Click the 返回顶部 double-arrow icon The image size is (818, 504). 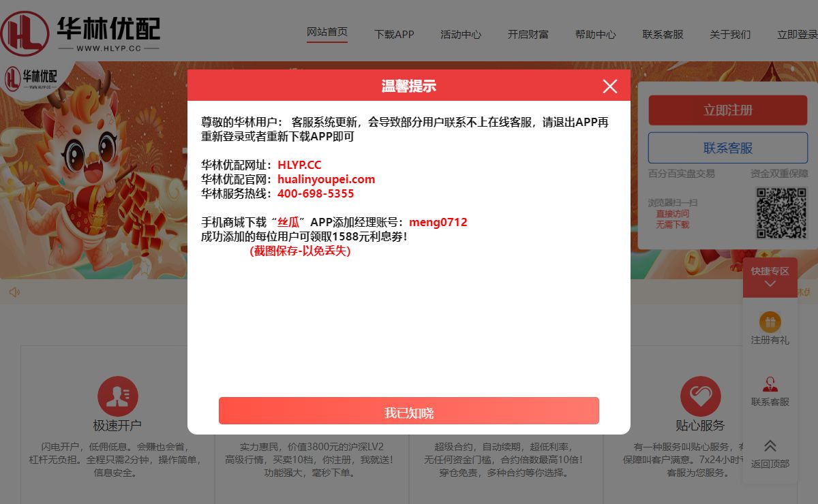(x=770, y=445)
